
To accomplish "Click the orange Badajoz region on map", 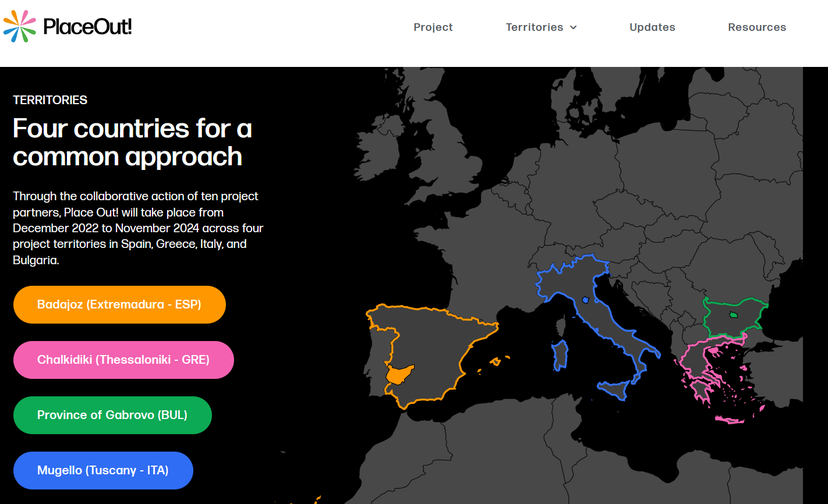I will tap(398, 375).
